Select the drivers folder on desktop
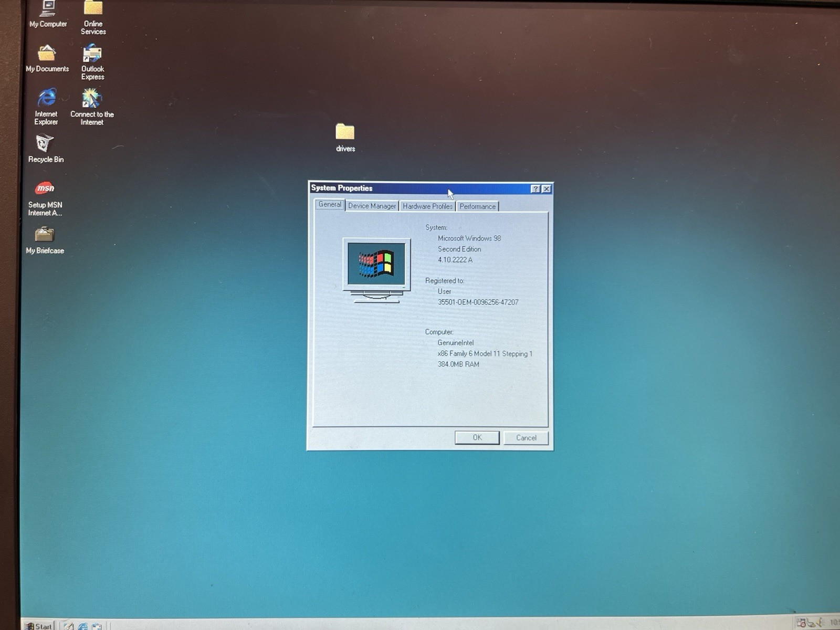The height and width of the screenshot is (630, 840). (345, 138)
